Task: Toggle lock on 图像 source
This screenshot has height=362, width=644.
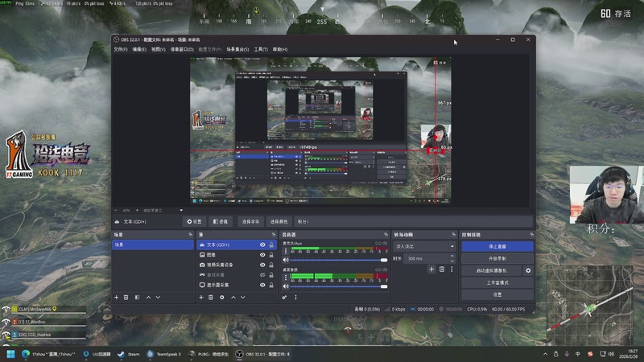Action: coord(271,255)
